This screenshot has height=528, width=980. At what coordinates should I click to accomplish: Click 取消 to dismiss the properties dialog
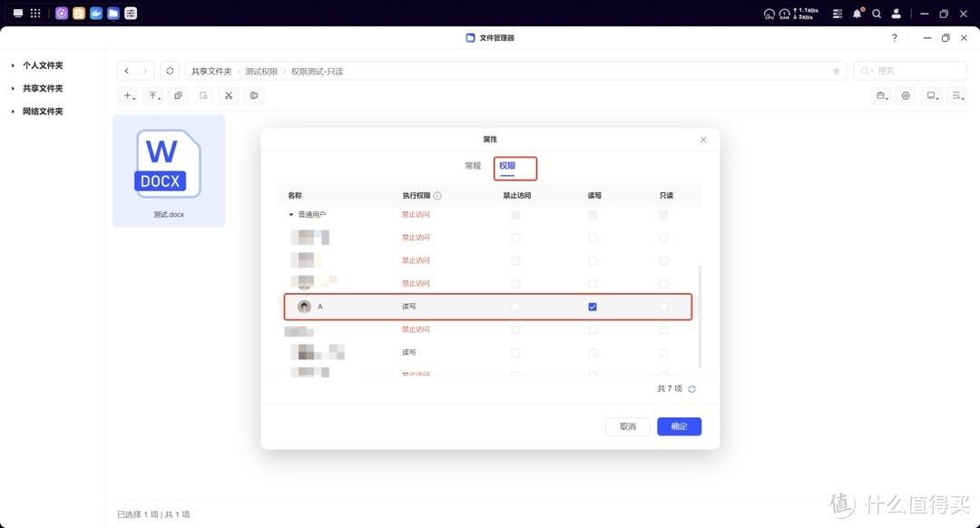[627, 425]
